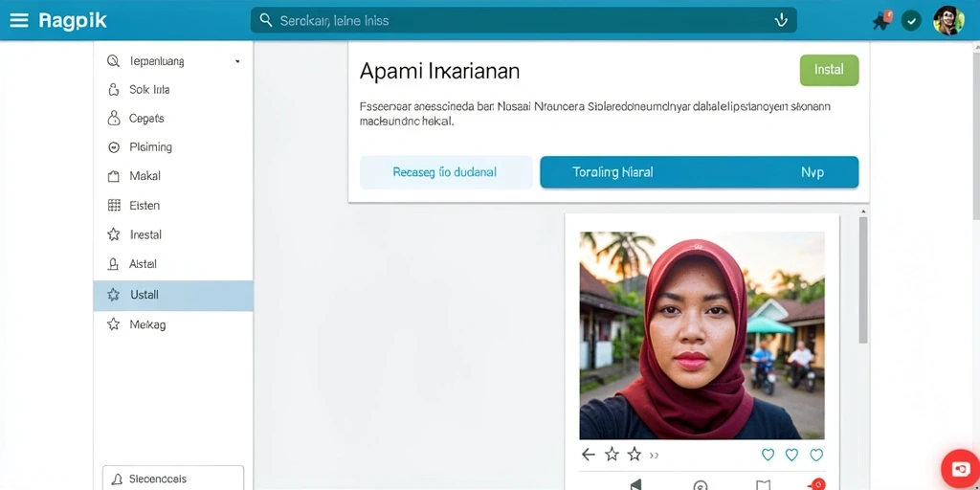Screen dimensions: 980x490
Task: Click the down-arrow icon inside the search bar
Action: click(x=781, y=21)
